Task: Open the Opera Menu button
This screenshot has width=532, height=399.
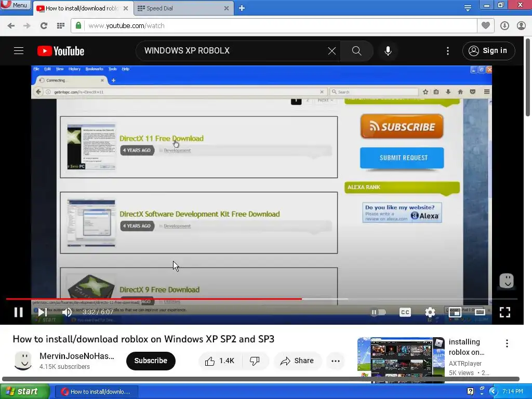Action: [x=15, y=5]
